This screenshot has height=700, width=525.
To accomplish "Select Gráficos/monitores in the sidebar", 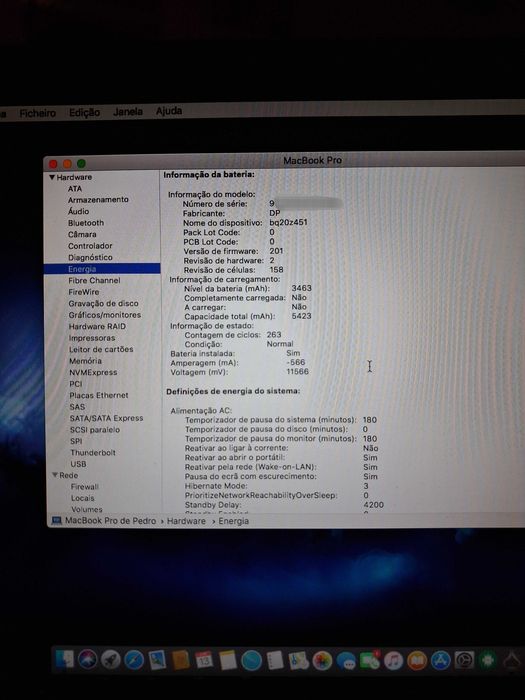I will [x=104, y=315].
